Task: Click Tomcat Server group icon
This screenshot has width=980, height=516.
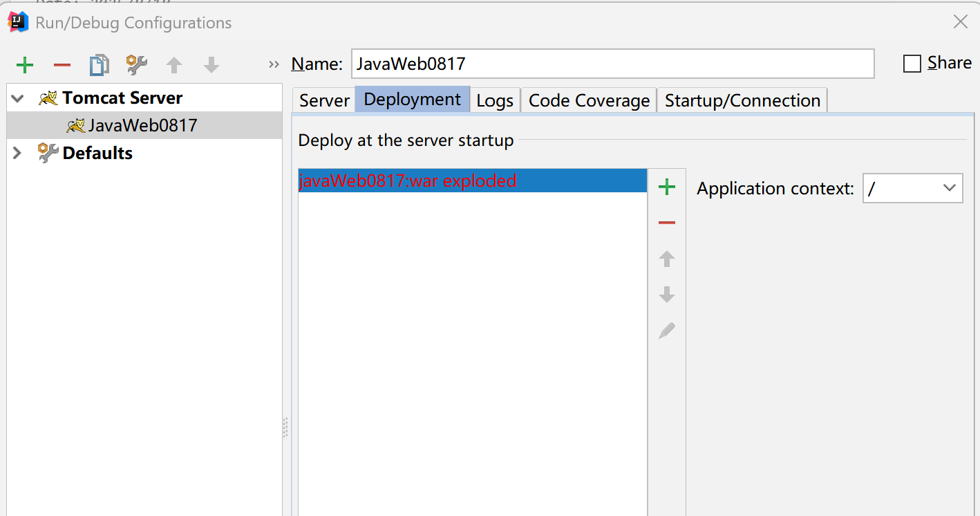Action: (x=48, y=98)
